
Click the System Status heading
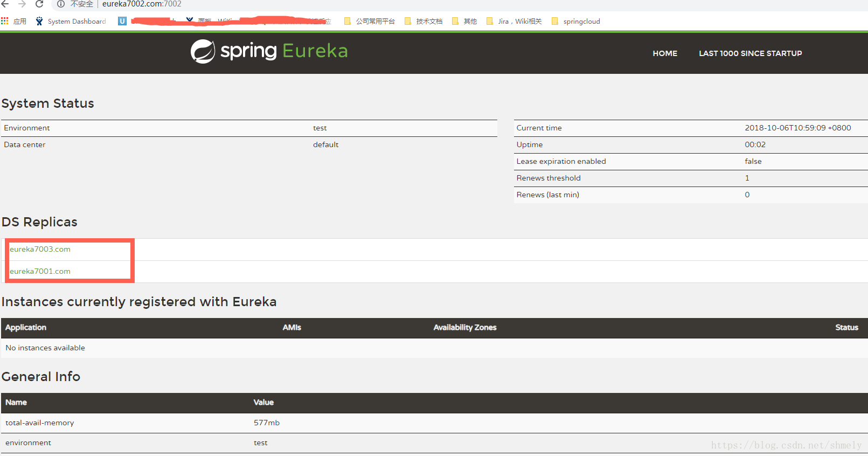pos(47,103)
